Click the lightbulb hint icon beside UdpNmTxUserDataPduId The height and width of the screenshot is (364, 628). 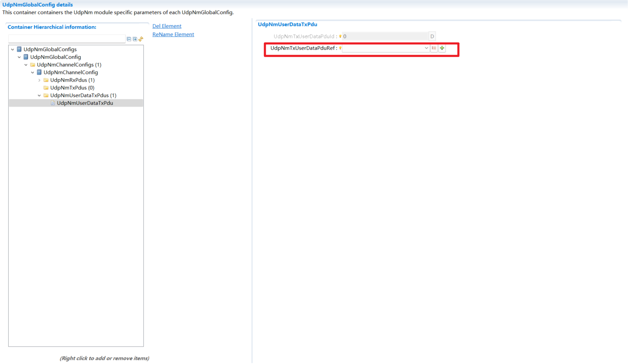coord(340,37)
